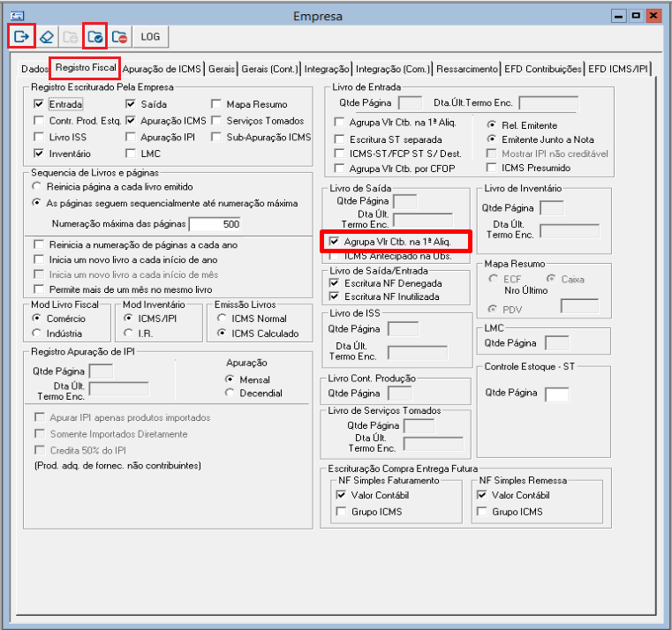The image size is (672, 630).
Task: Select páginas seguem sequencialmente option
Action: (x=37, y=203)
